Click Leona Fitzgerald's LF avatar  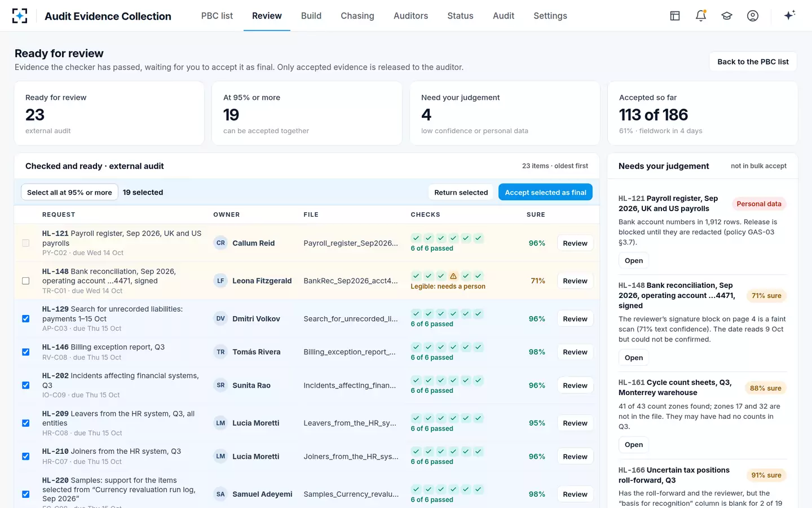point(220,281)
